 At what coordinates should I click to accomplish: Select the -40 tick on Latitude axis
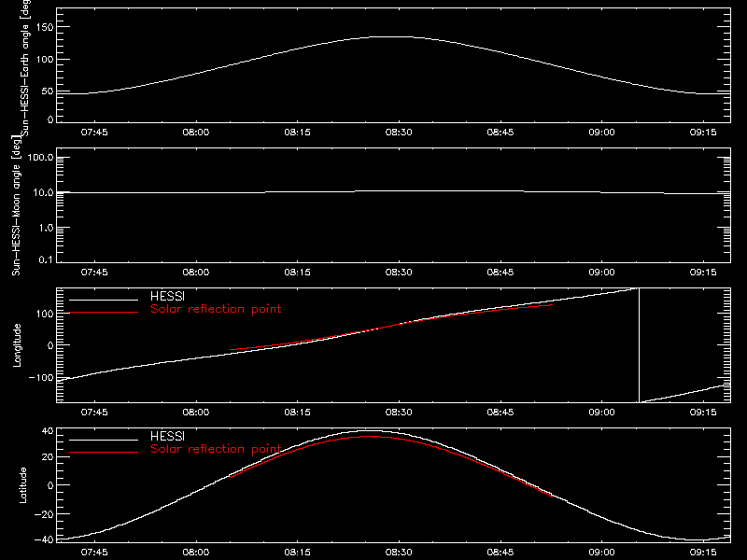coord(44,539)
